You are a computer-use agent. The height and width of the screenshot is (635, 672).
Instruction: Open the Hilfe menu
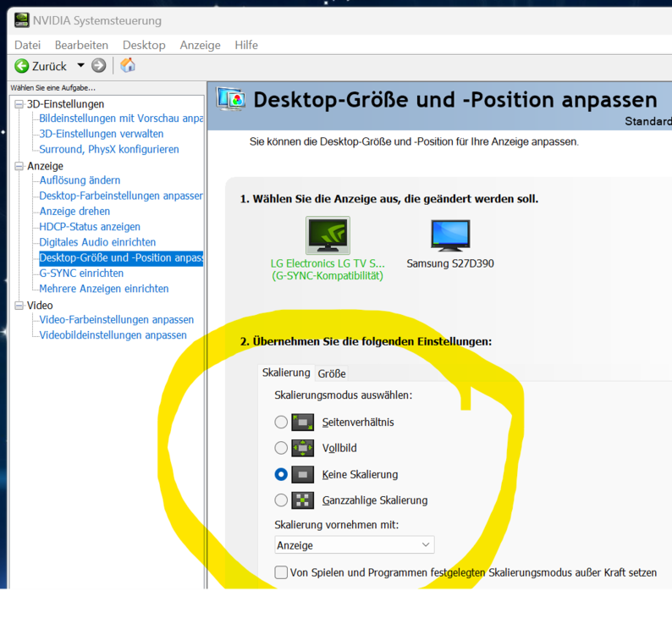246,45
